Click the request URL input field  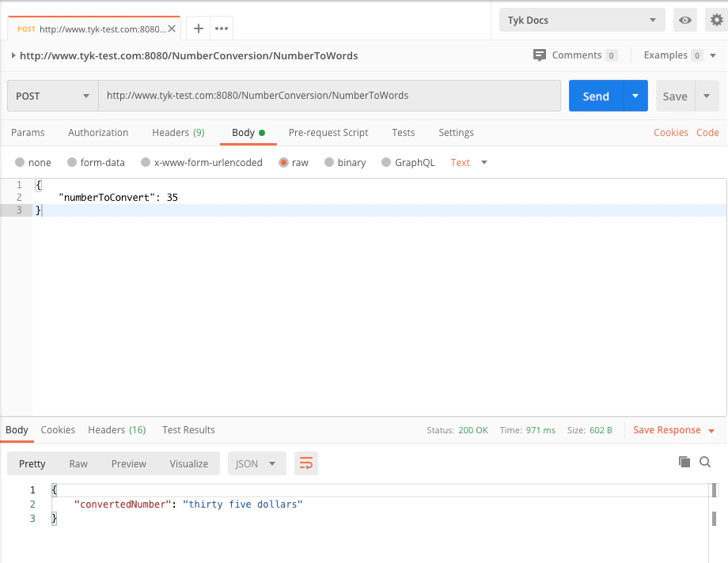click(329, 96)
